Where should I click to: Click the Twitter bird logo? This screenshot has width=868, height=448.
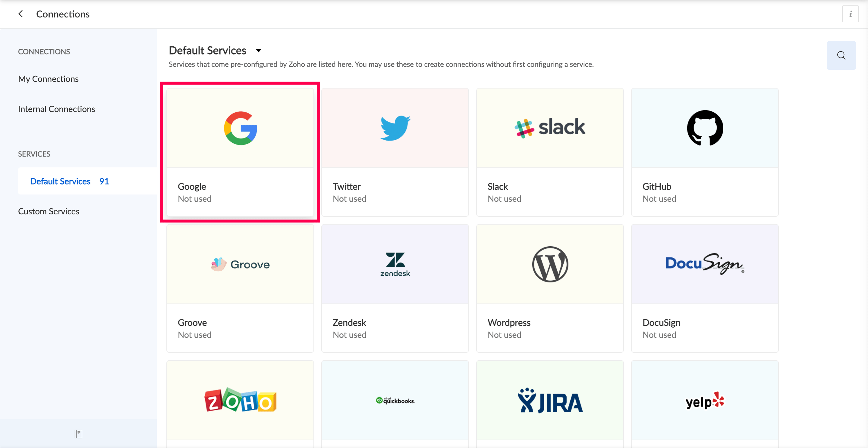pos(395,128)
